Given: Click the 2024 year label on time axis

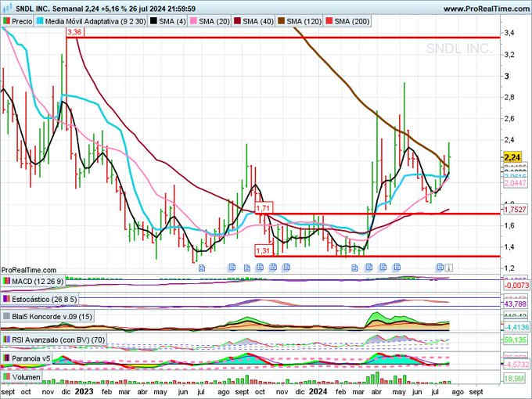Looking at the screenshot, I should tap(318, 391).
